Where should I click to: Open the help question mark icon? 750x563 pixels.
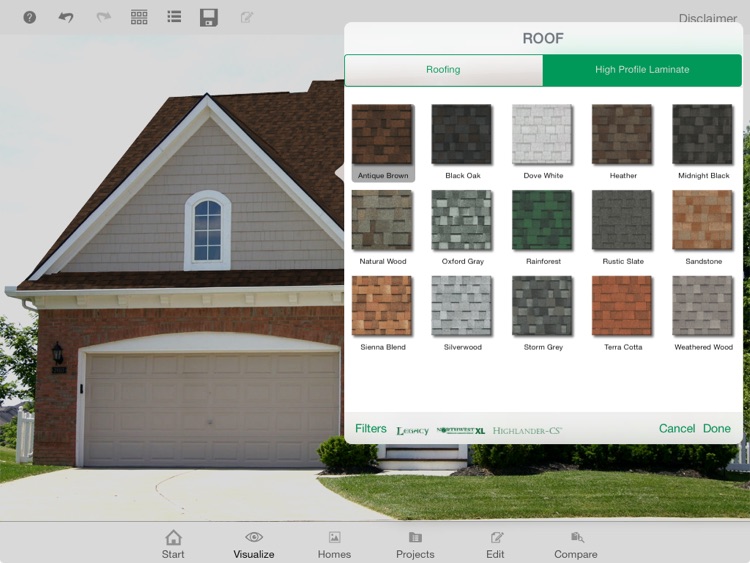(x=30, y=18)
